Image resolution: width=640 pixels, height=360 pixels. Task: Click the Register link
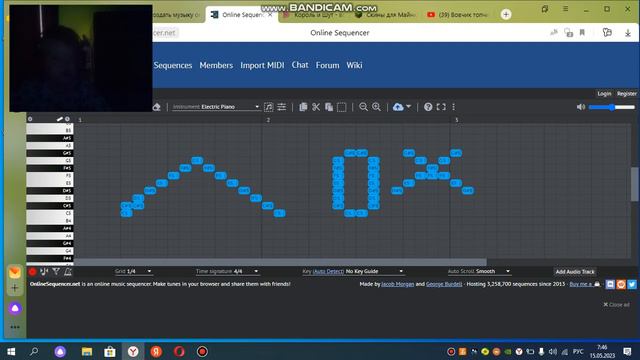tap(627, 93)
